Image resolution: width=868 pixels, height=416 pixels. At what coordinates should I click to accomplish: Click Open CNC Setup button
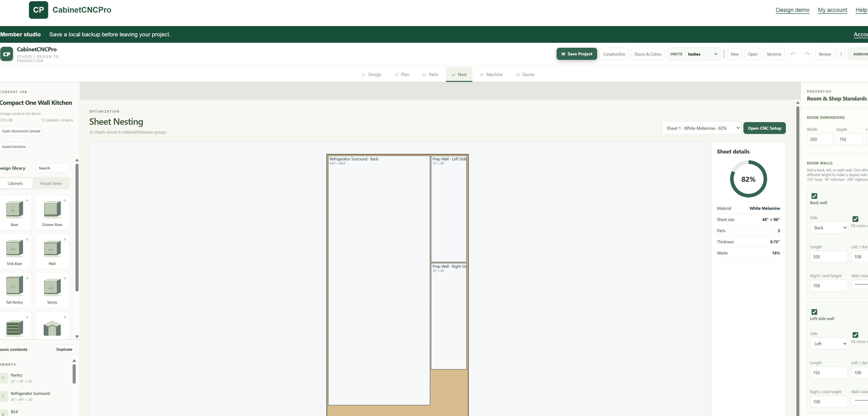pos(764,128)
